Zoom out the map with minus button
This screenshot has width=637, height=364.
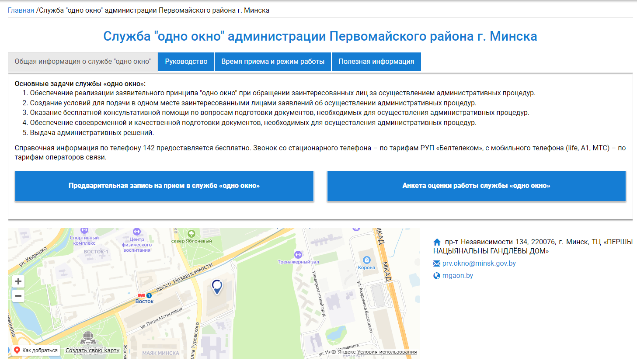(18, 296)
